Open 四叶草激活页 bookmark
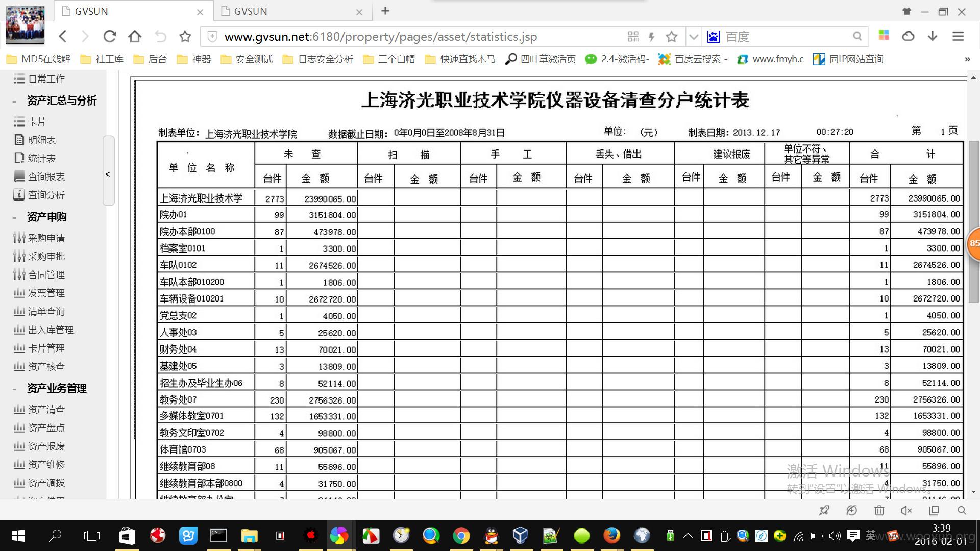This screenshot has width=980, height=551. [540, 59]
